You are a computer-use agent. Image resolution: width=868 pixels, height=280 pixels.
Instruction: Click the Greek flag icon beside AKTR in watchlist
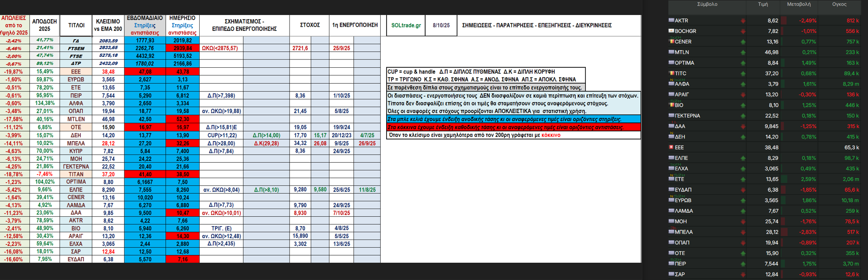[x=671, y=20]
